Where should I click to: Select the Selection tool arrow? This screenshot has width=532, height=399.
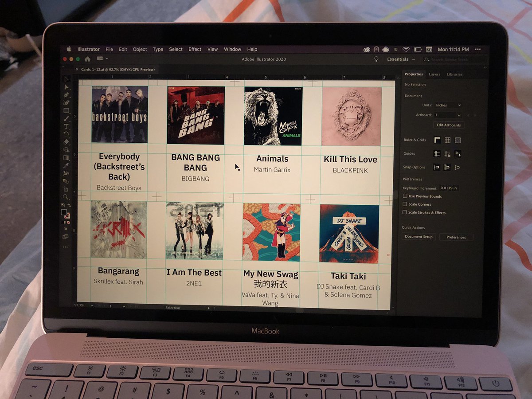click(67, 79)
